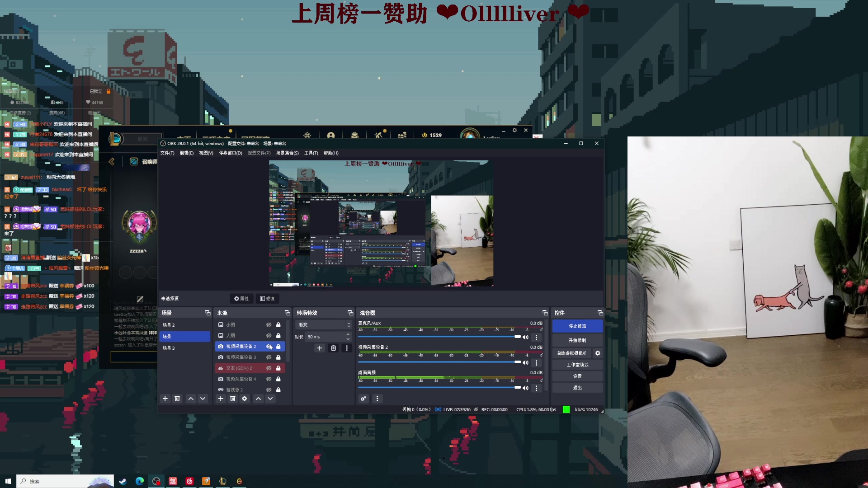The height and width of the screenshot is (488, 868).
Task: Open the 视图(V) menu
Action: point(206,153)
